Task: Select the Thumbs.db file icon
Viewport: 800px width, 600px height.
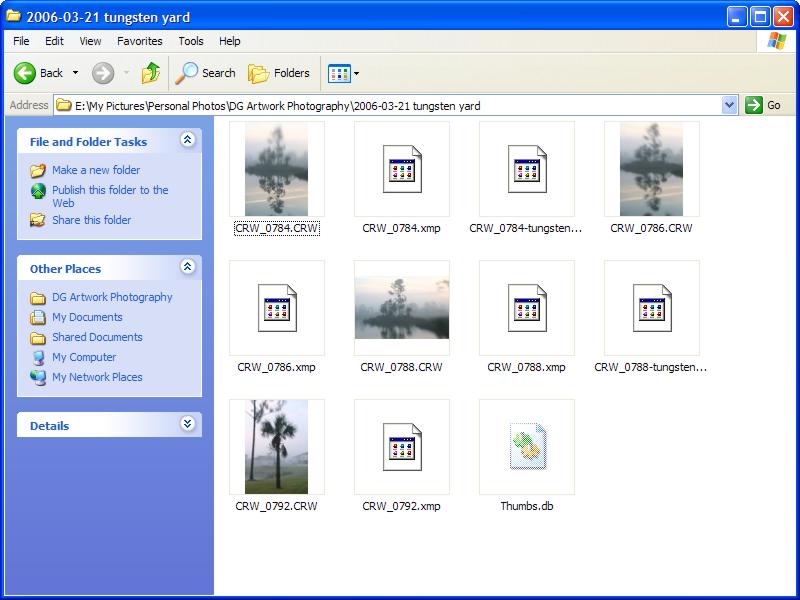Action: [526, 447]
